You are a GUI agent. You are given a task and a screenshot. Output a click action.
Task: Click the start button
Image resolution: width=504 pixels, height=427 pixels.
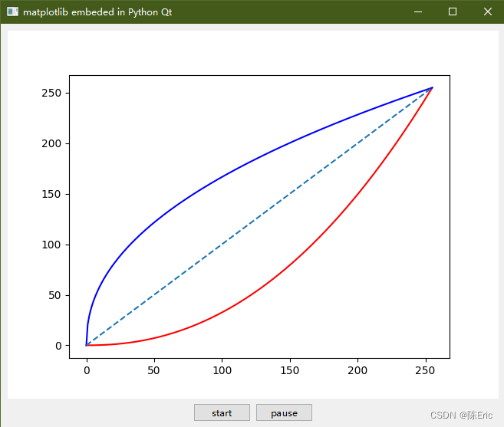pos(222,412)
